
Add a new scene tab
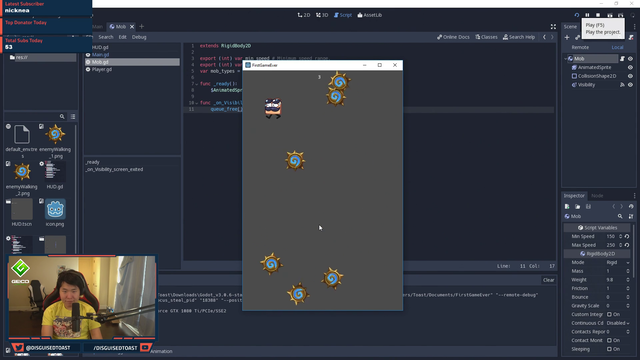(x=142, y=27)
